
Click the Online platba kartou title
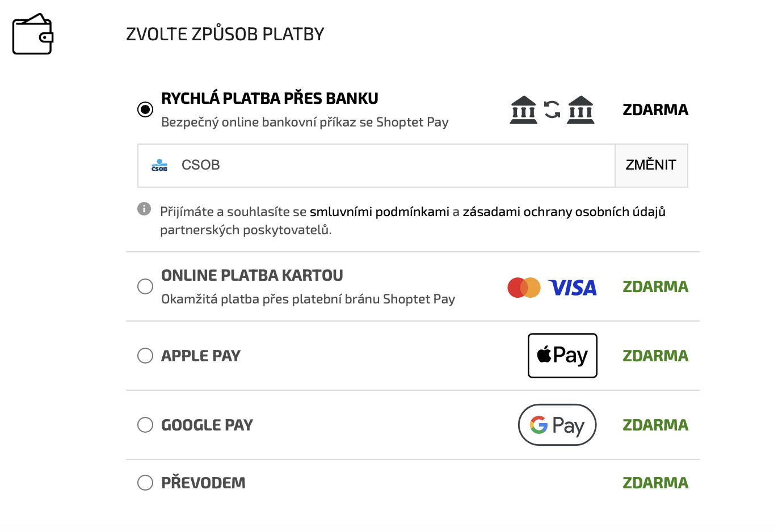coord(252,275)
